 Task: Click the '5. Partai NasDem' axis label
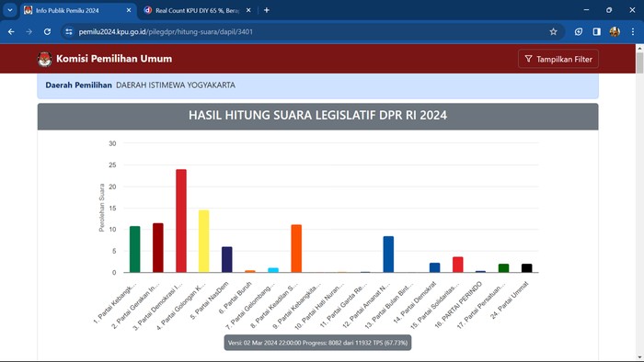[210, 300]
